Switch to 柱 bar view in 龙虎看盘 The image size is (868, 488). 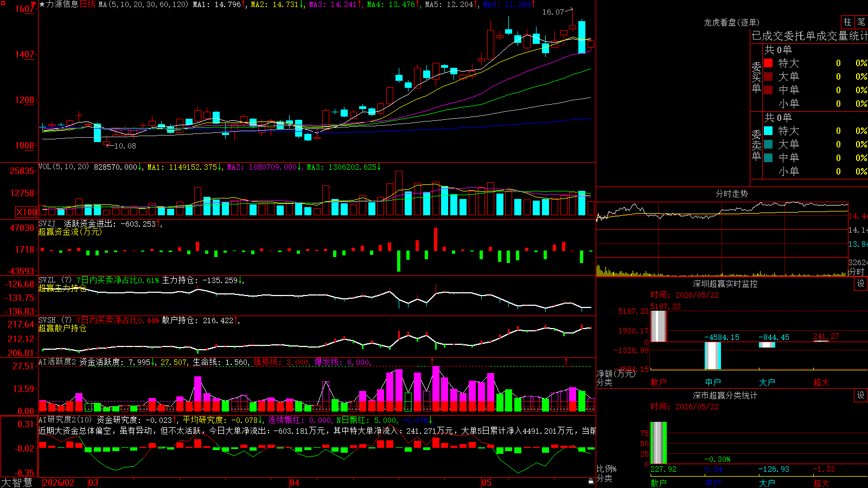[x=847, y=22]
